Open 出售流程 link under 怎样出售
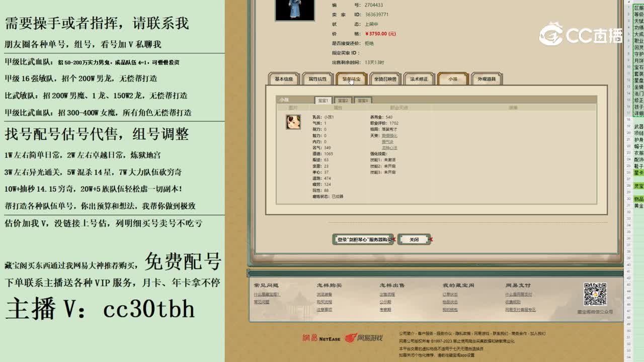This screenshot has height=362, width=644. [387, 294]
